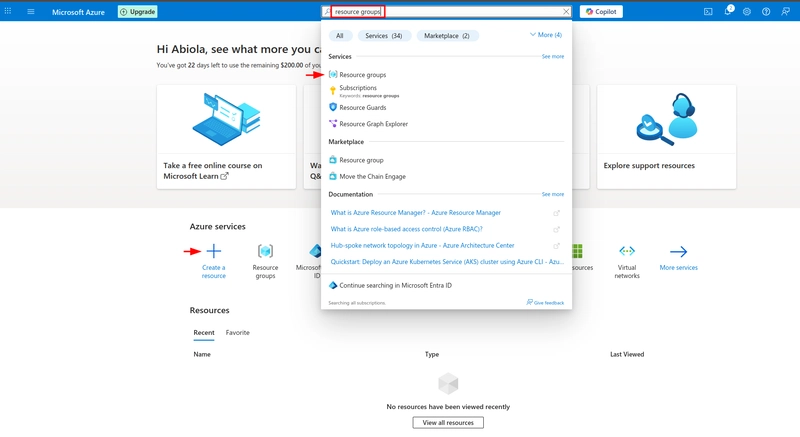This screenshot has height=437, width=800.
Task: Click external-link icon beside Azure Resource Manager doc
Action: (x=557, y=213)
